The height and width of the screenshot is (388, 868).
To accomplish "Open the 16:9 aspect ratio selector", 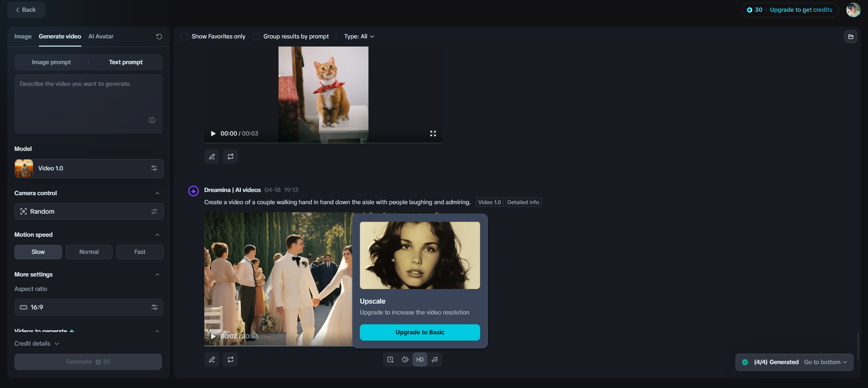I will [89, 307].
